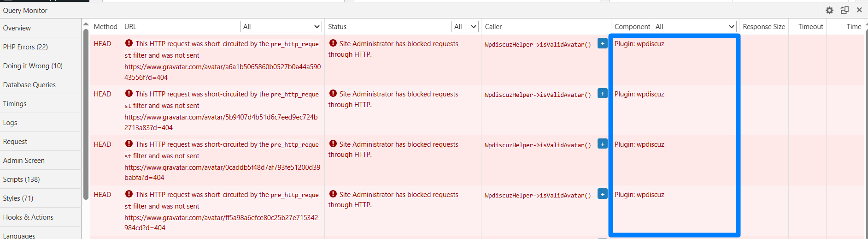Select gravatar URL ending 724b2713a83?d=404
The image size is (868, 239).
(221, 122)
